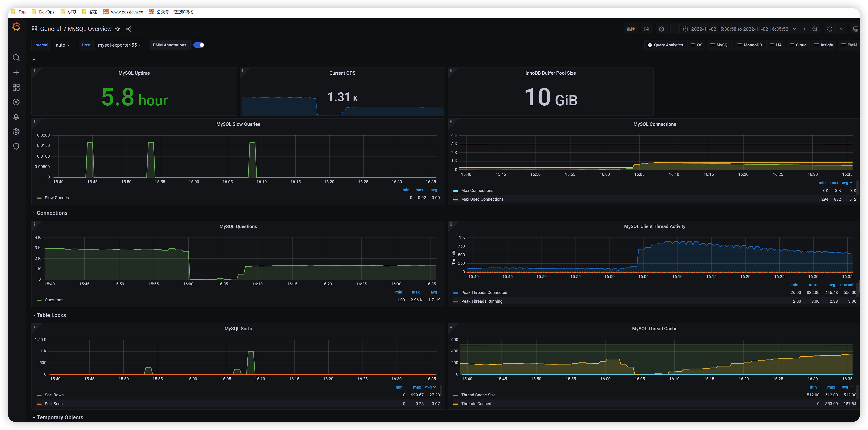Open the Host mysql-exporter-55 dropdown
This screenshot has width=868, height=430.
[x=120, y=45]
